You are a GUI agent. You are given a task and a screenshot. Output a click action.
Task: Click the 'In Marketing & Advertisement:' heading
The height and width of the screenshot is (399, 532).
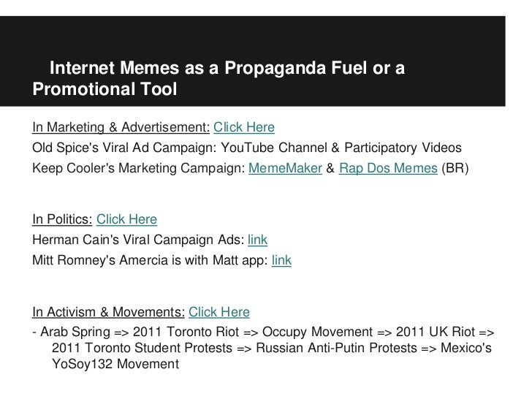coord(121,129)
